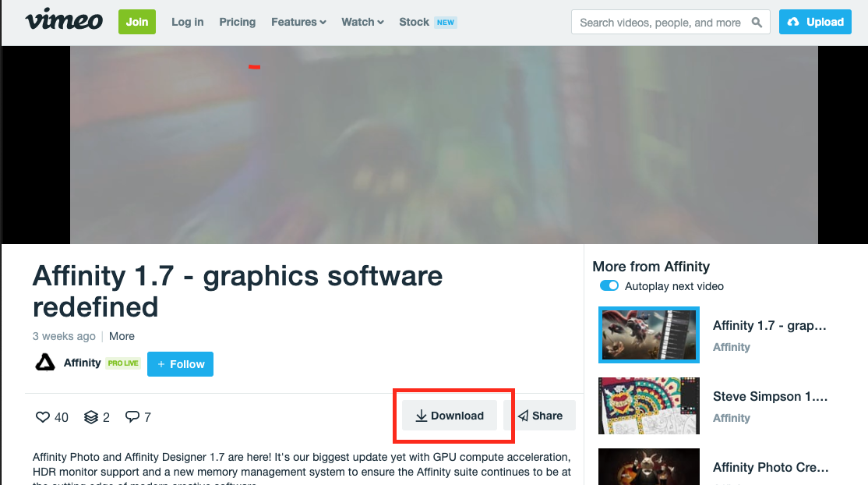Click the '3 weeks ago' timestamp
Image resolution: width=868 pixels, height=485 pixels.
[x=64, y=336]
